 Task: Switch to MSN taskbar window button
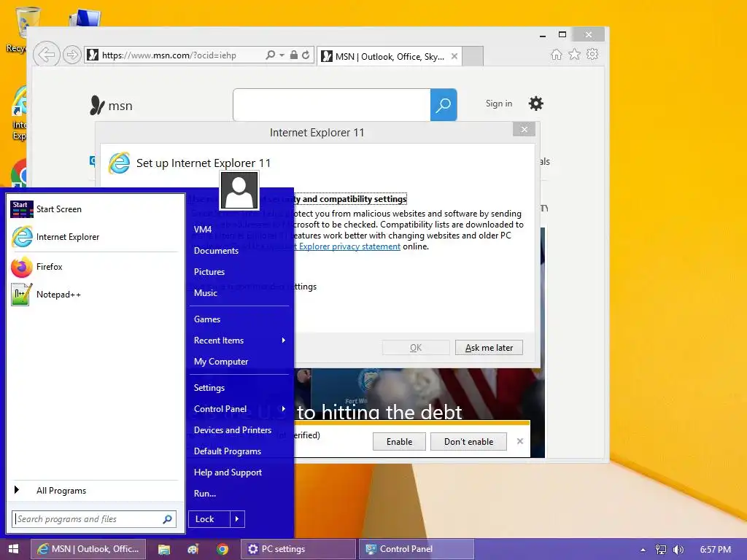click(x=88, y=549)
